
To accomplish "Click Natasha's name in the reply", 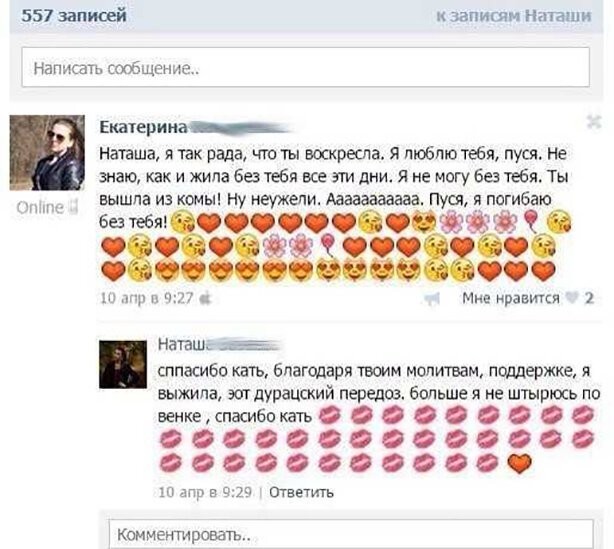I will click(x=182, y=344).
